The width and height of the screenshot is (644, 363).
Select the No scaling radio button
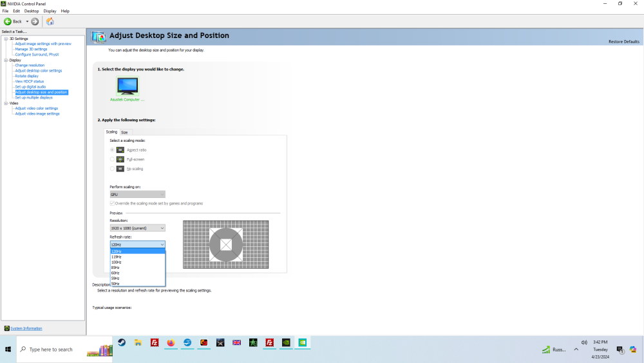coord(112,169)
